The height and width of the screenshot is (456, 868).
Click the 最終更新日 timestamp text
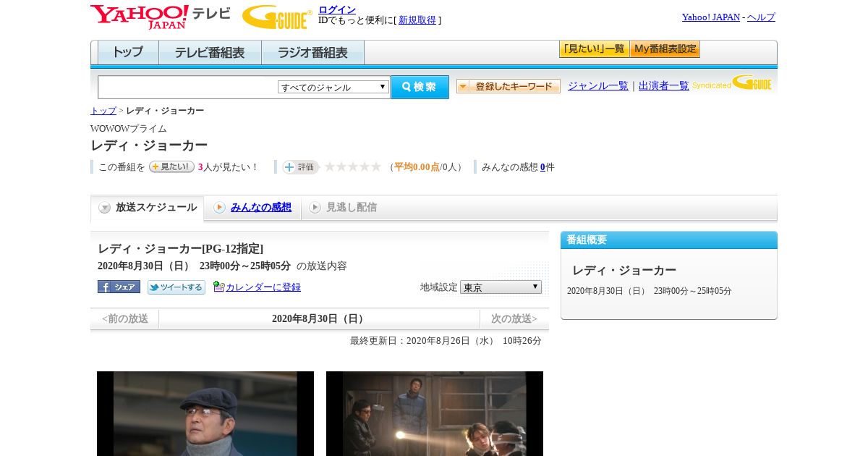[446, 340]
